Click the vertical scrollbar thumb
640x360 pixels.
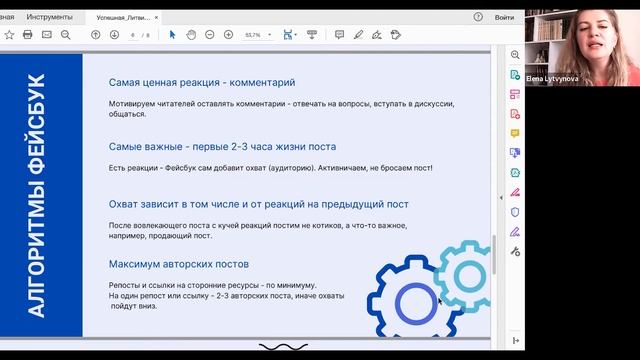(494, 254)
